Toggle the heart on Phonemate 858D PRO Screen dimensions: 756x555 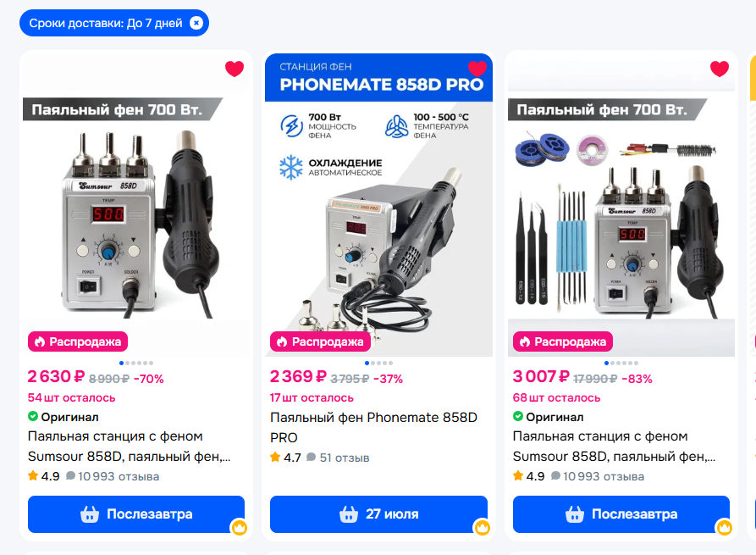[x=477, y=69]
